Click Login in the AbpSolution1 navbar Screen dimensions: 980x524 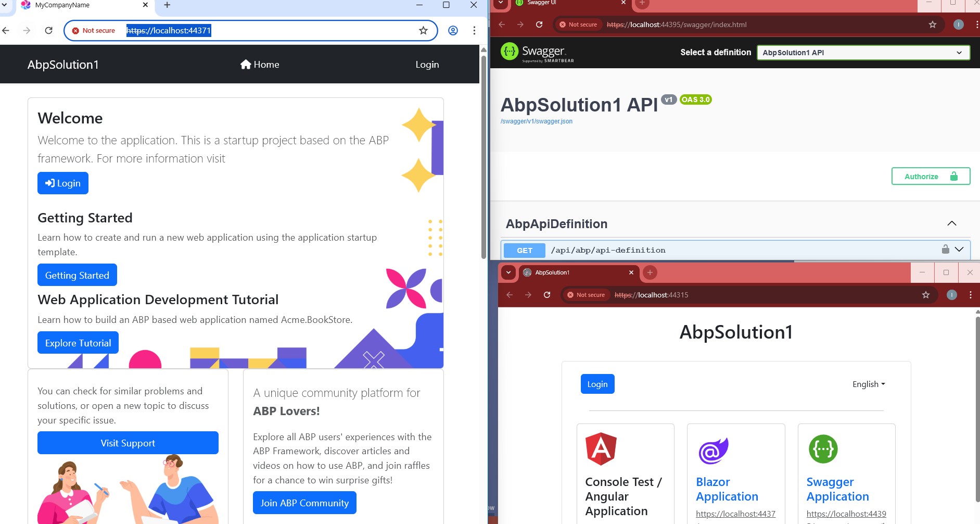click(427, 65)
